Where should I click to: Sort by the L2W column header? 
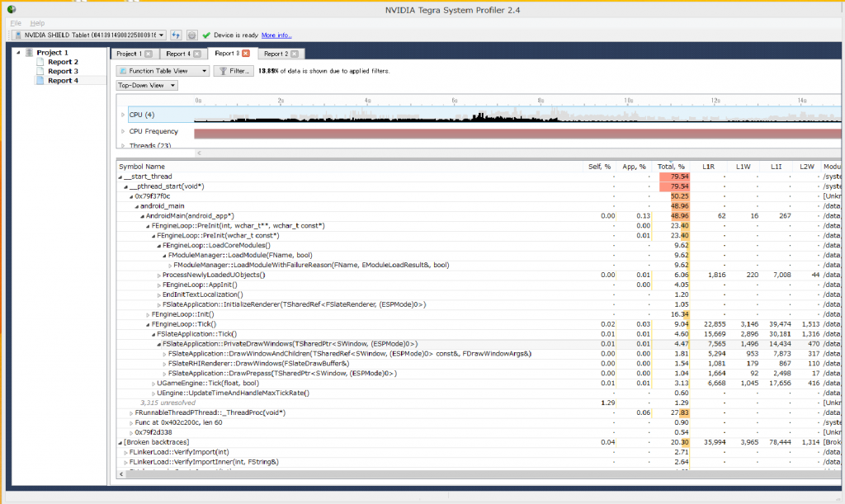[x=806, y=167]
